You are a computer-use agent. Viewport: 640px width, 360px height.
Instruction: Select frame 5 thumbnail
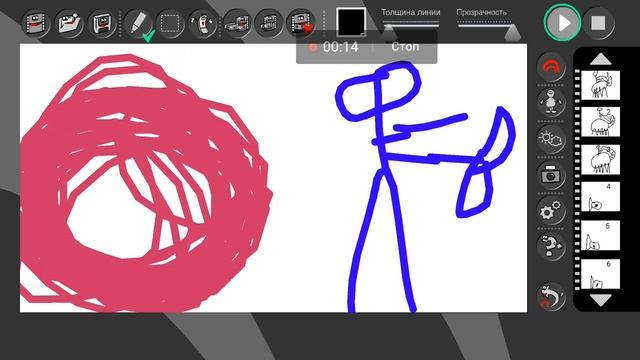[600, 236]
